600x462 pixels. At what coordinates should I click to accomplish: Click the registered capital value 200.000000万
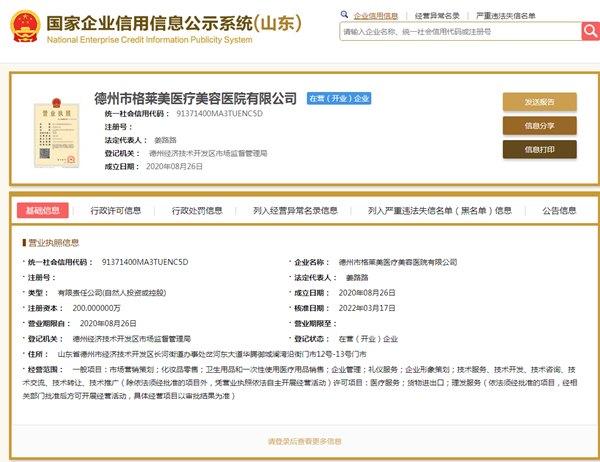point(96,308)
